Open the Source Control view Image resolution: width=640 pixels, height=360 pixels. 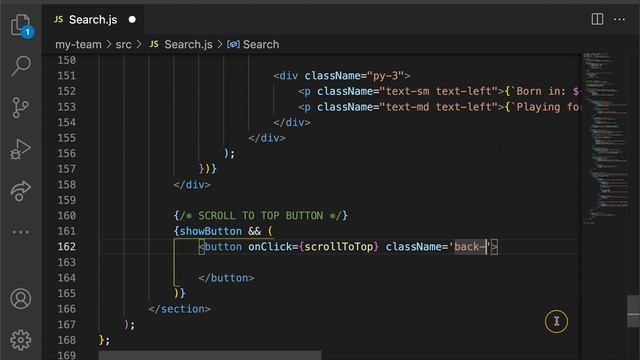(x=21, y=107)
